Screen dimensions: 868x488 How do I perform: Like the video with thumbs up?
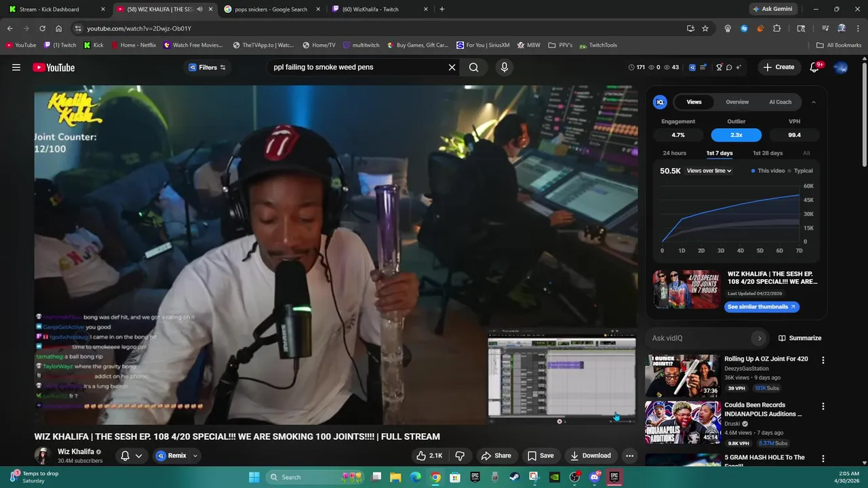[x=429, y=455]
